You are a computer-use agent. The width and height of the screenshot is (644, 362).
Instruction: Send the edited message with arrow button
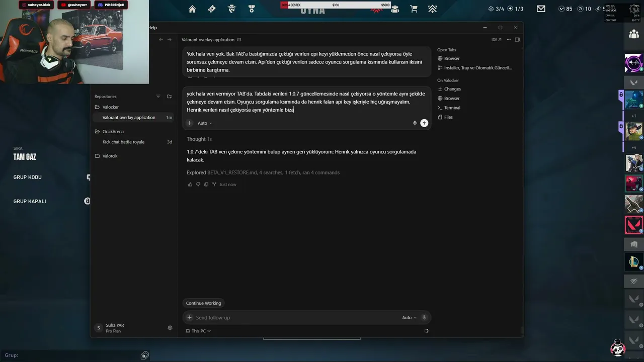(x=424, y=123)
